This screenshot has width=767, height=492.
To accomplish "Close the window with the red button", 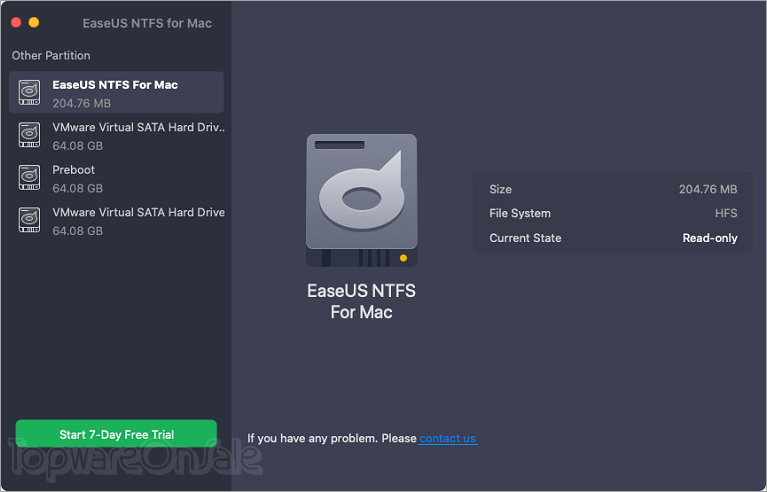I will point(16,22).
